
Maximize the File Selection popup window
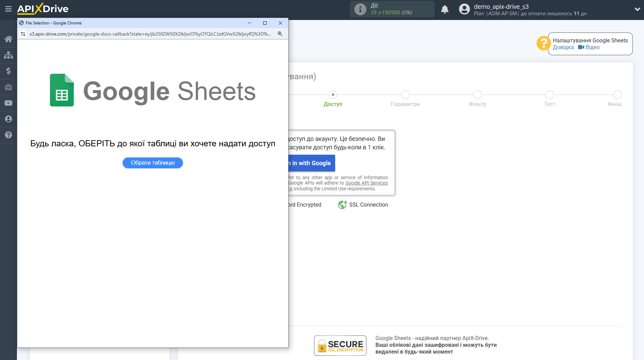pos(265,23)
